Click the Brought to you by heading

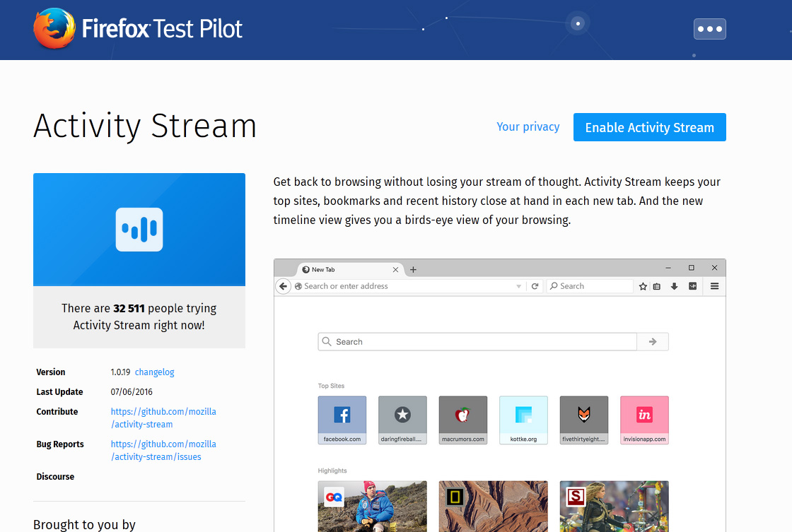[x=84, y=524]
